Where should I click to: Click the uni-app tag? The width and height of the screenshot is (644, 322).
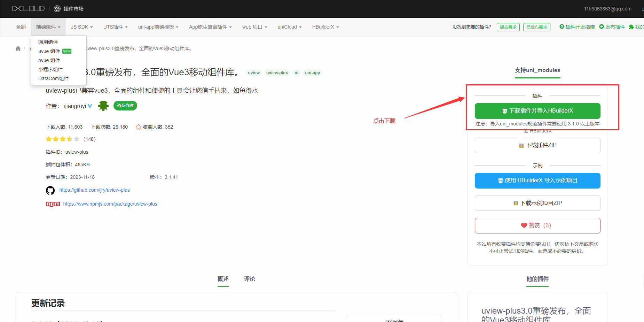(x=313, y=73)
